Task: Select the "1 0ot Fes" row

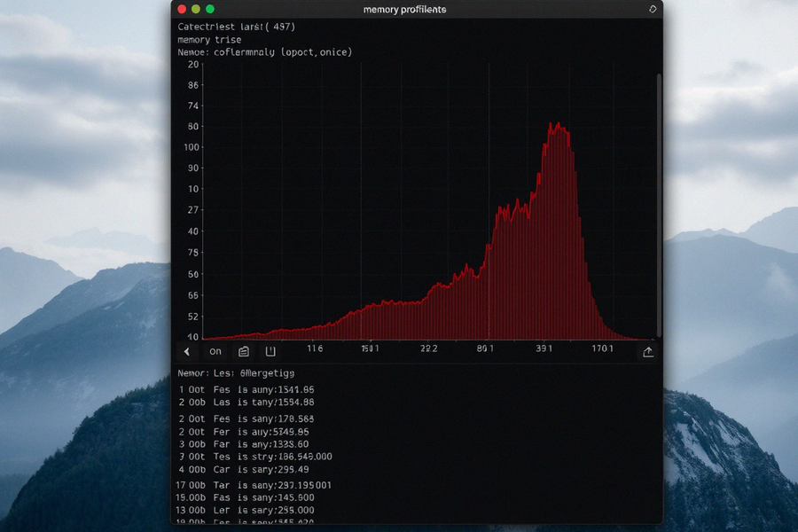Action: pos(246,389)
